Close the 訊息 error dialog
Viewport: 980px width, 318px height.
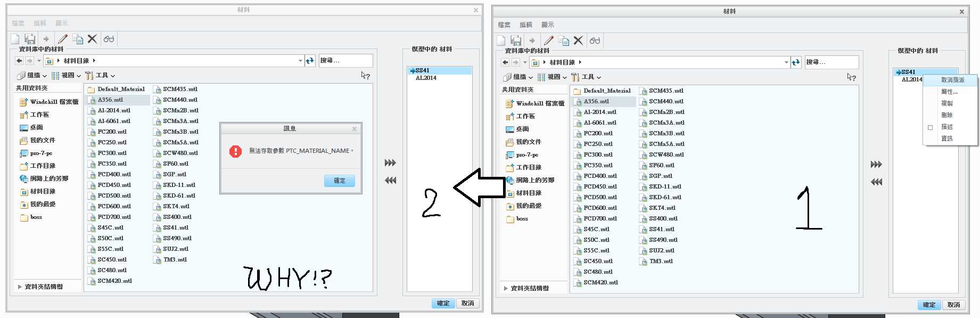[355, 129]
